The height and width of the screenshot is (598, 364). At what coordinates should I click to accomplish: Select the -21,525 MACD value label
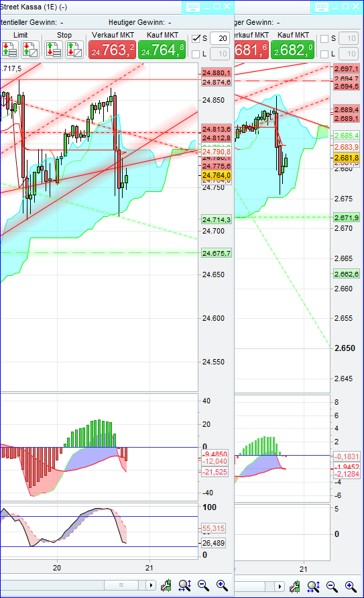pos(215,472)
